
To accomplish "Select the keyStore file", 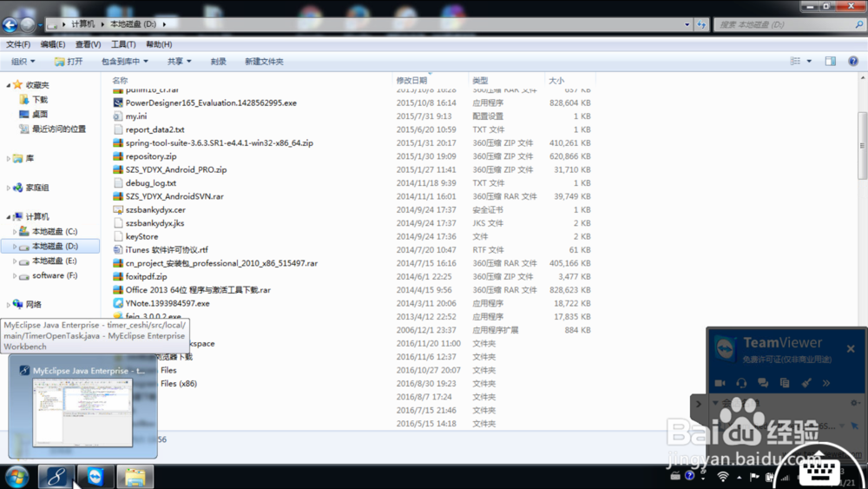I will [141, 236].
